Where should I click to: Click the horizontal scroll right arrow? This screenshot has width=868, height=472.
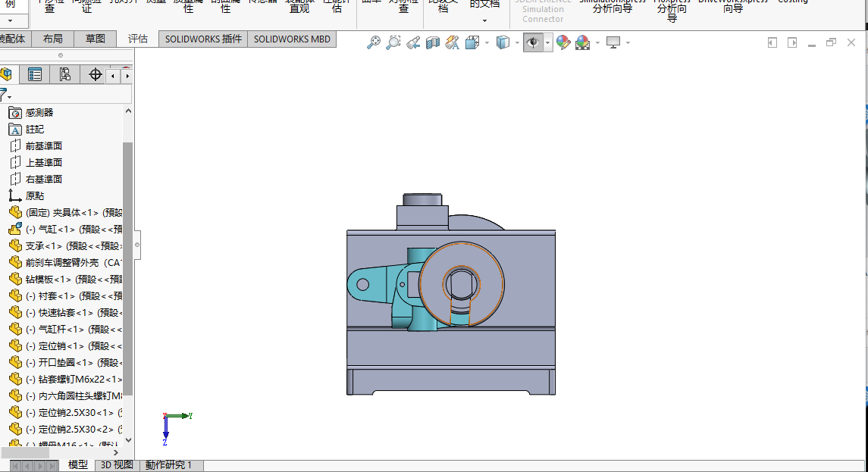click(116, 452)
